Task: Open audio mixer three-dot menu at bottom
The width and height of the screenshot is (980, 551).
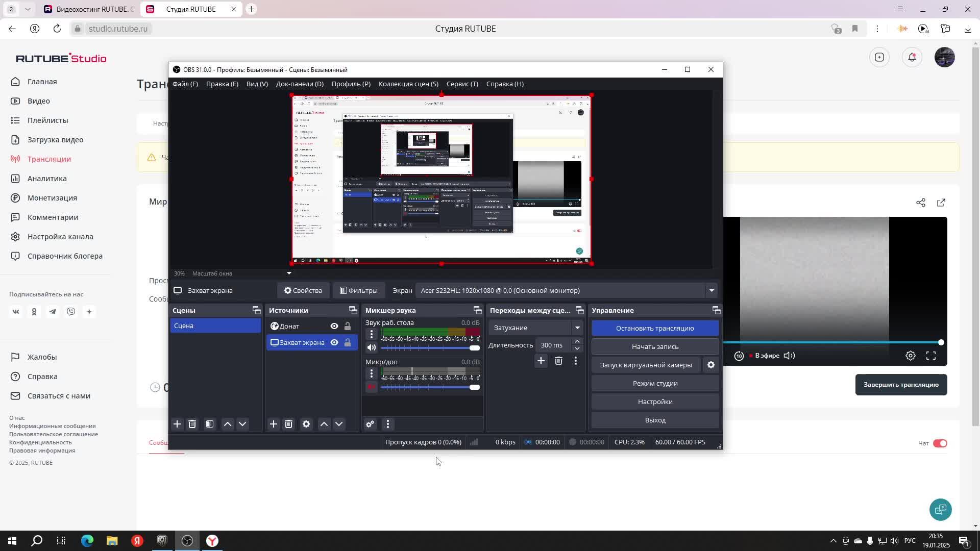Action: point(388,424)
